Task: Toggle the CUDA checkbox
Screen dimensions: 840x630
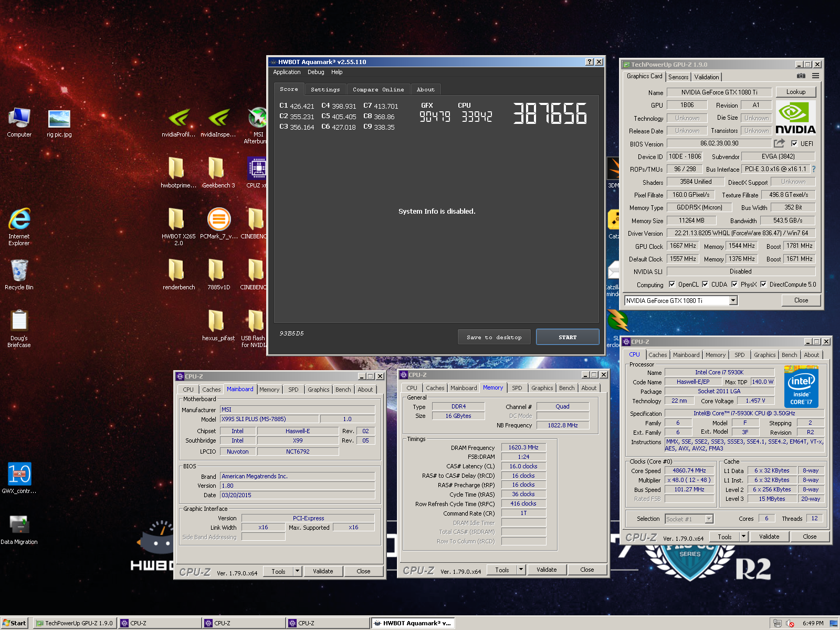Action: pos(705,285)
